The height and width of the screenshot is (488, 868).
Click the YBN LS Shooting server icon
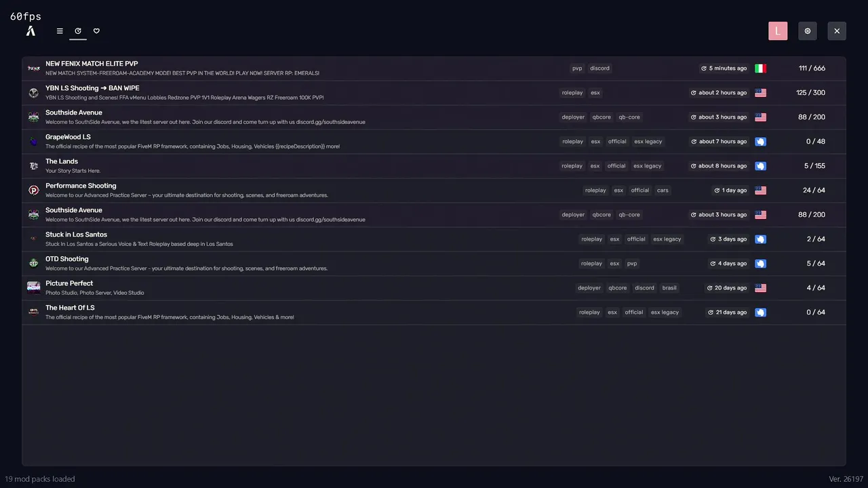(x=33, y=93)
